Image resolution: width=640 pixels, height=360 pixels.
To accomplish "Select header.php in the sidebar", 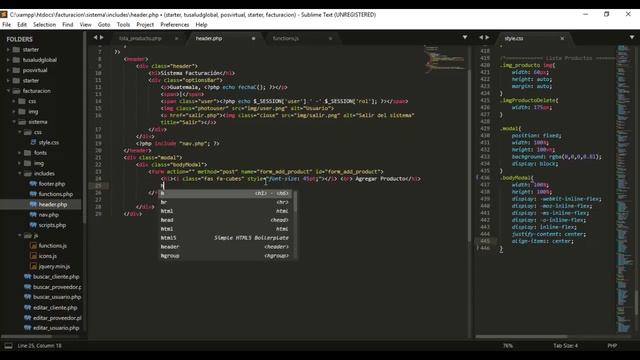I will point(53,204).
